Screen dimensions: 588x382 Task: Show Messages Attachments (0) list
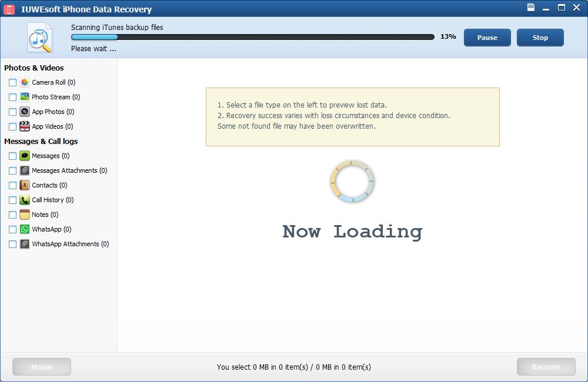click(x=69, y=170)
